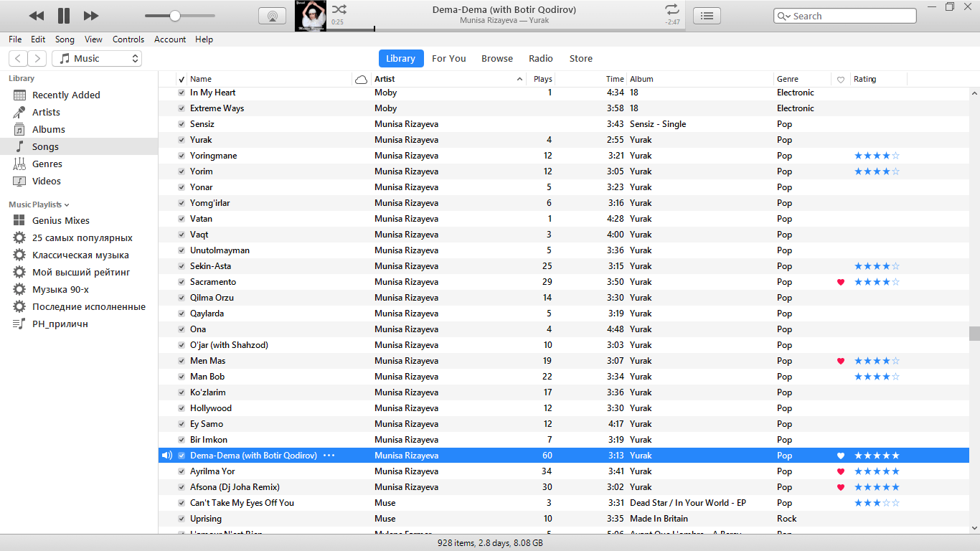
Task: Toggle love heart on Men Mas row
Action: pyautogui.click(x=841, y=361)
